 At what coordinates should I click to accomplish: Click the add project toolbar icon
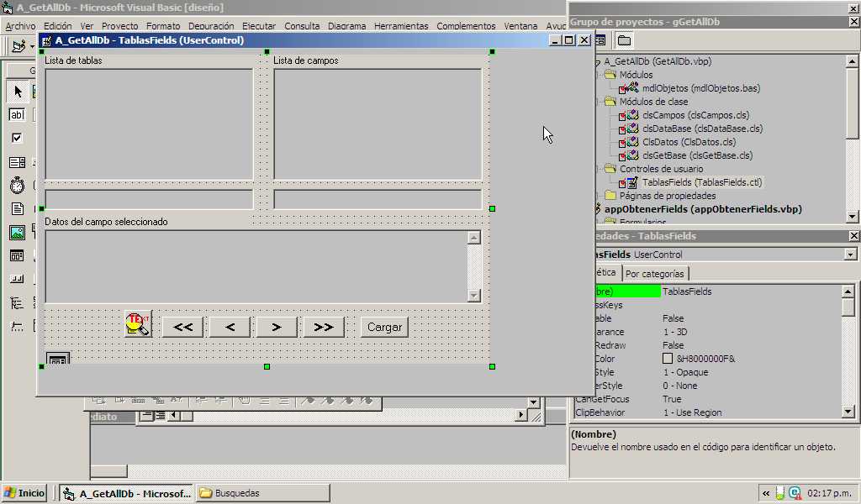click(x=18, y=46)
